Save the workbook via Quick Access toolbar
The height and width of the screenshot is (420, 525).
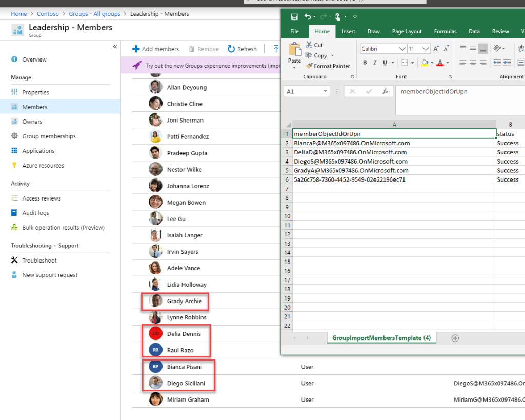pyautogui.click(x=294, y=16)
